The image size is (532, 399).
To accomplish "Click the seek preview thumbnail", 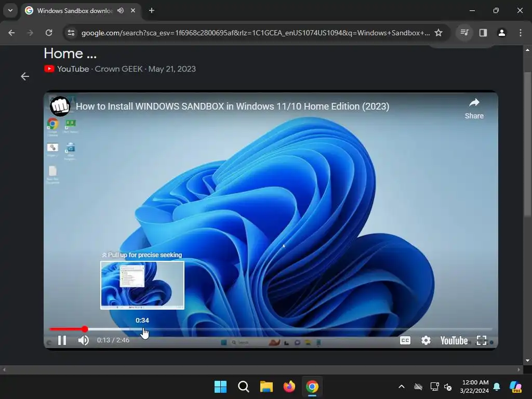I will [142, 285].
